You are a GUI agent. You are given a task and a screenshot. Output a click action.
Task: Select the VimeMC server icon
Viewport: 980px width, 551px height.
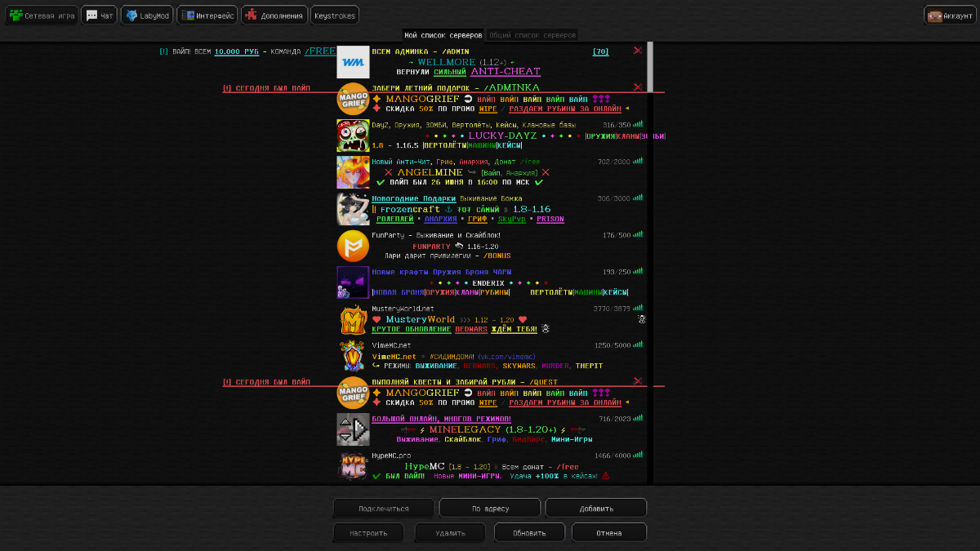pos(353,356)
